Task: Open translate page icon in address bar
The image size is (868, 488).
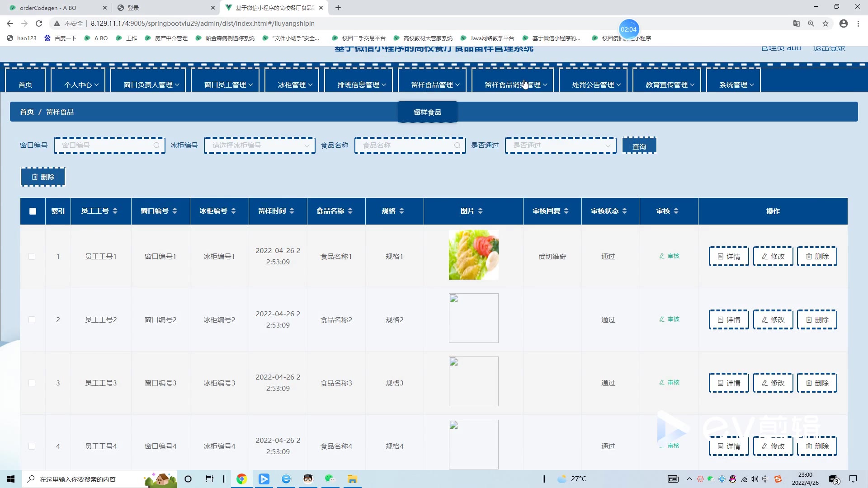Action: tap(797, 23)
